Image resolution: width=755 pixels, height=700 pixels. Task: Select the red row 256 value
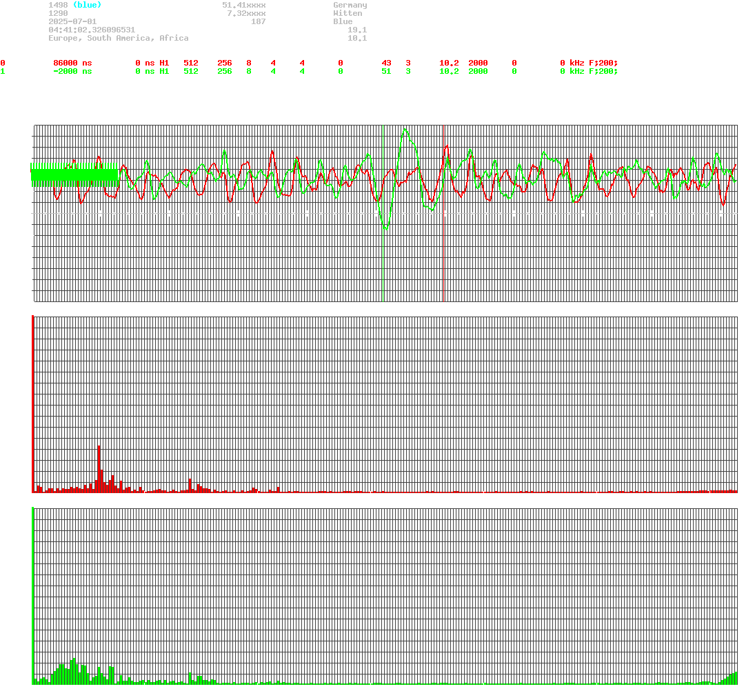224,63
